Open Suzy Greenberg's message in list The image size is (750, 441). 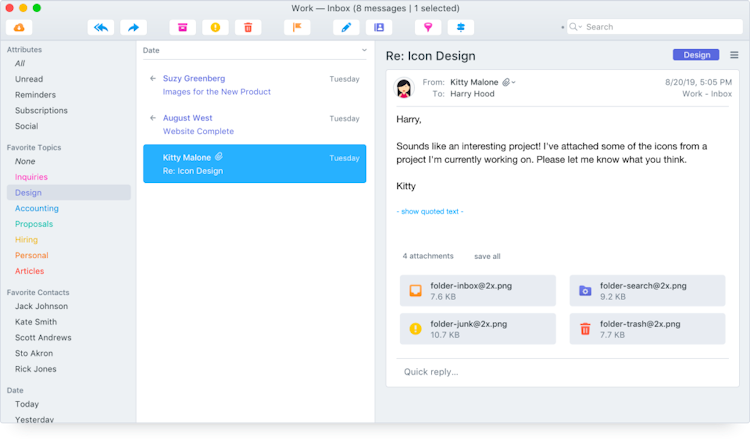(x=254, y=85)
